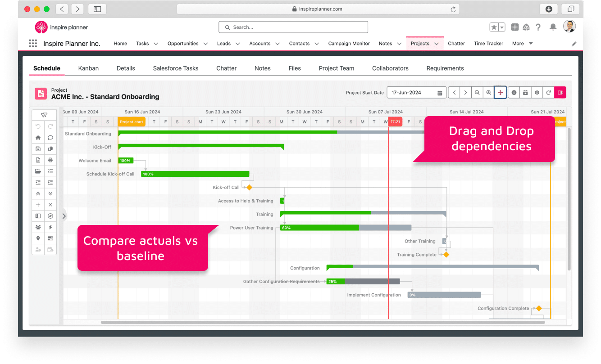Click the Excel export file icon
Viewport: 601px width, 364px height.
(38, 160)
